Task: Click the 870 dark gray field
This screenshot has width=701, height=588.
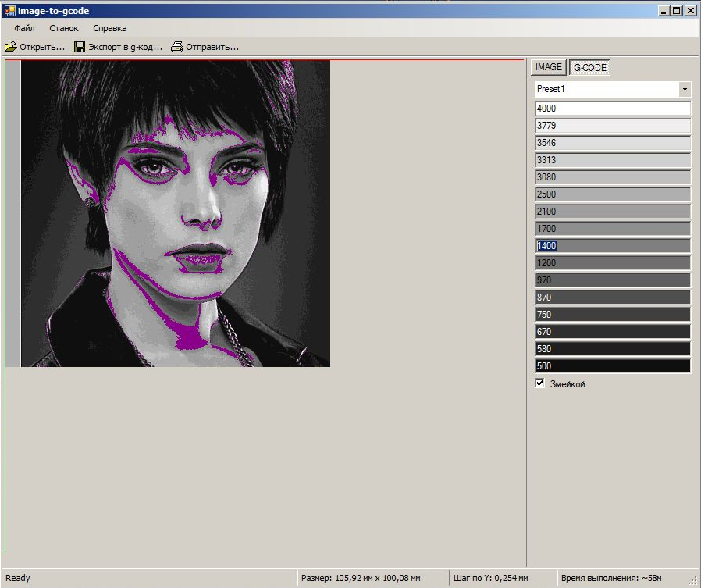Action: pos(613,298)
